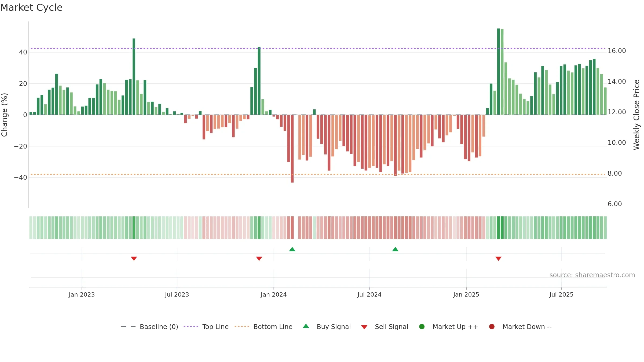
Task: Click the Jul 2023 axis label
Action: (x=177, y=294)
